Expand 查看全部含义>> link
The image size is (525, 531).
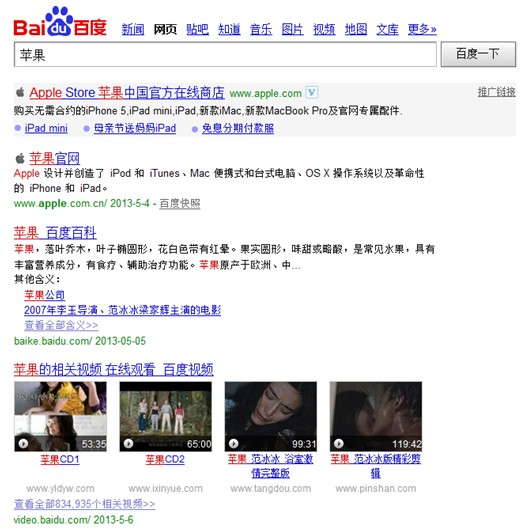(61, 325)
